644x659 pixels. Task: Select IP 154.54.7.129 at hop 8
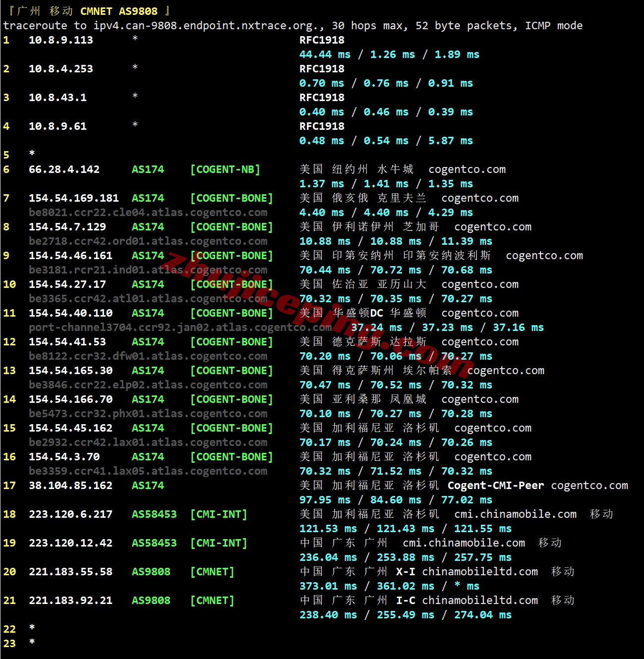(67, 227)
